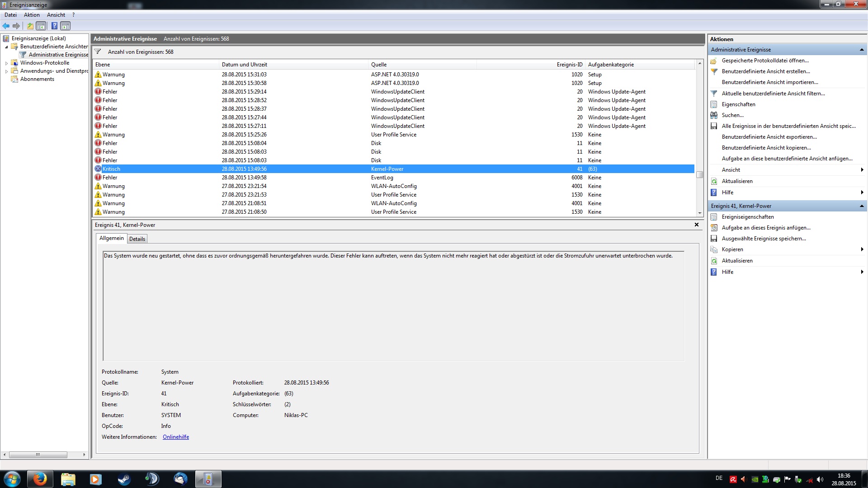
Task: Click the blue help toolbar icon
Action: pyautogui.click(x=54, y=26)
